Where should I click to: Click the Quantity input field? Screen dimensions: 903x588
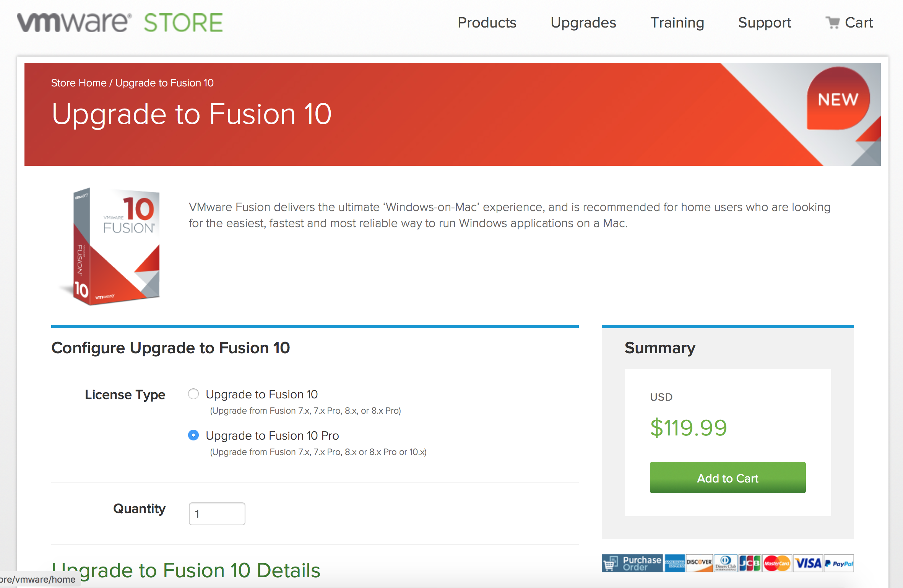coord(217,513)
